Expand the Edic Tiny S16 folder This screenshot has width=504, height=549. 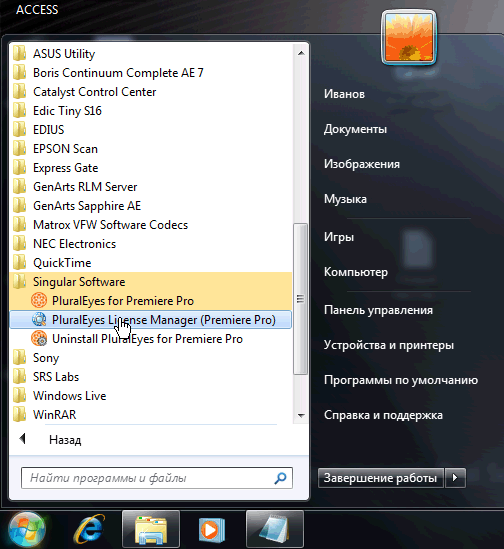[151, 111]
